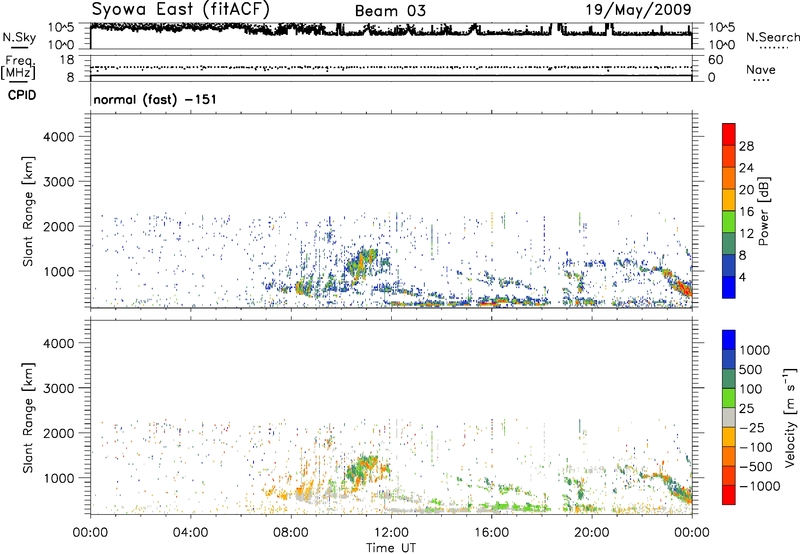Click the noise trace in the N.Sky panel
The image size is (800, 554).
(391, 30)
